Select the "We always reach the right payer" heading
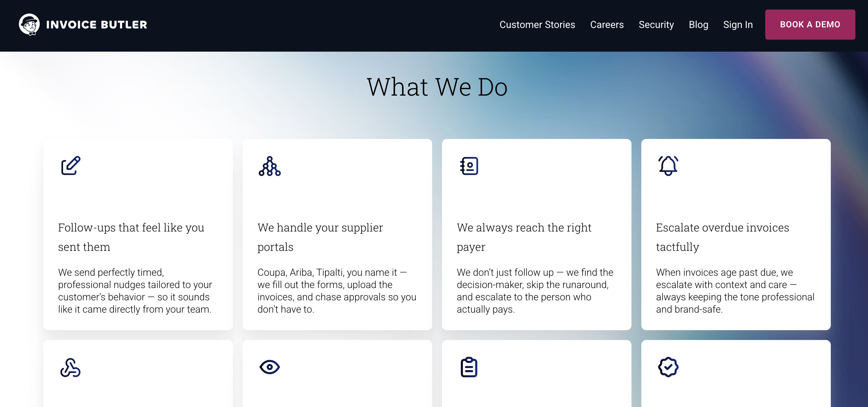The image size is (868, 407). pyautogui.click(x=524, y=237)
